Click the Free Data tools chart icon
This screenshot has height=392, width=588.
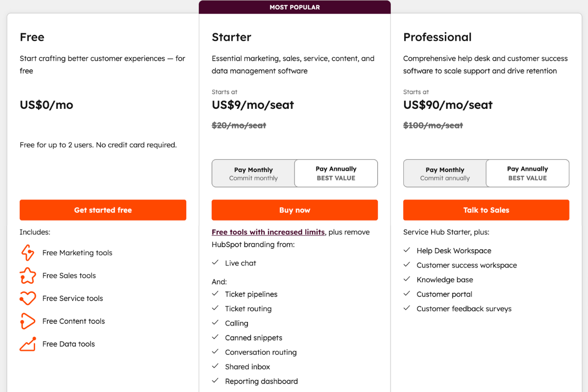point(27,343)
